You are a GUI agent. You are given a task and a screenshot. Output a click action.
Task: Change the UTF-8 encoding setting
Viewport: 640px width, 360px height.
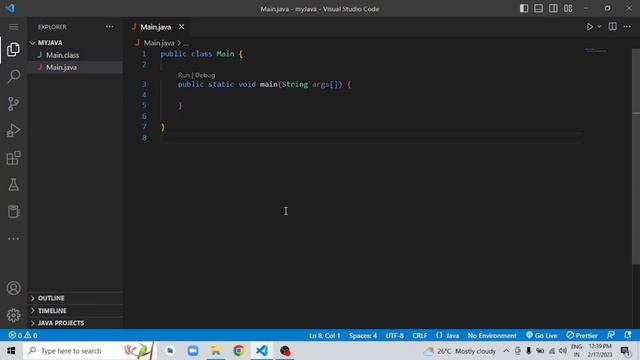coord(395,336)
